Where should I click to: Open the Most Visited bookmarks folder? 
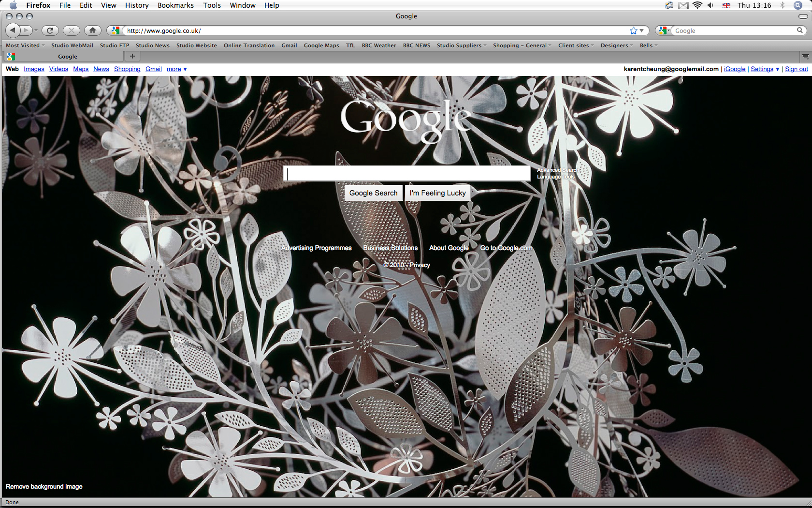25,45
